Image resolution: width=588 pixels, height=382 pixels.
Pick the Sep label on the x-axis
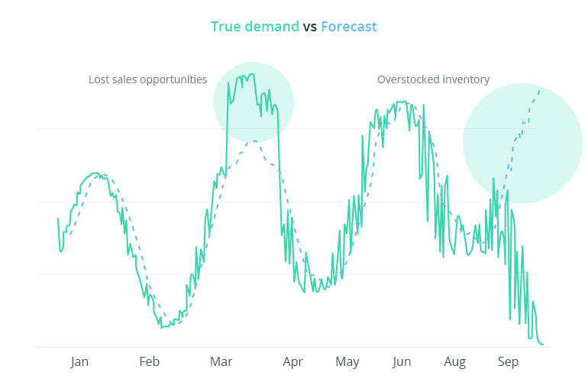pyautogui.click(x=509, y=361)
